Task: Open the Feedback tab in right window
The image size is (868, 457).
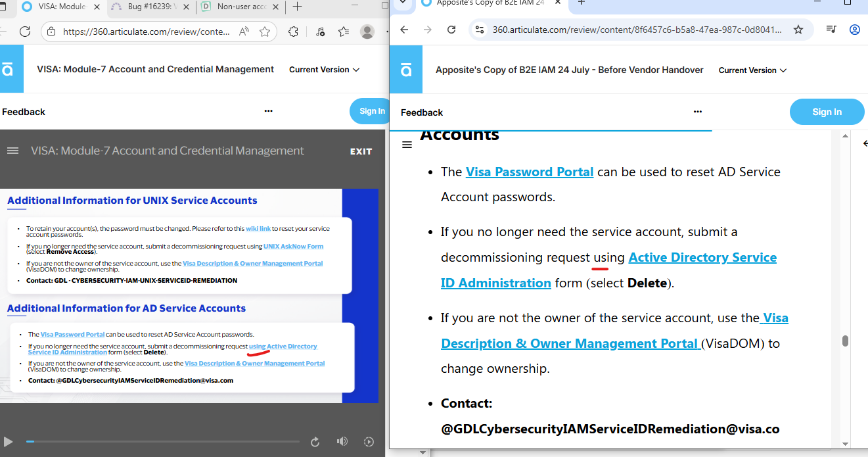Action: [422, 112]
